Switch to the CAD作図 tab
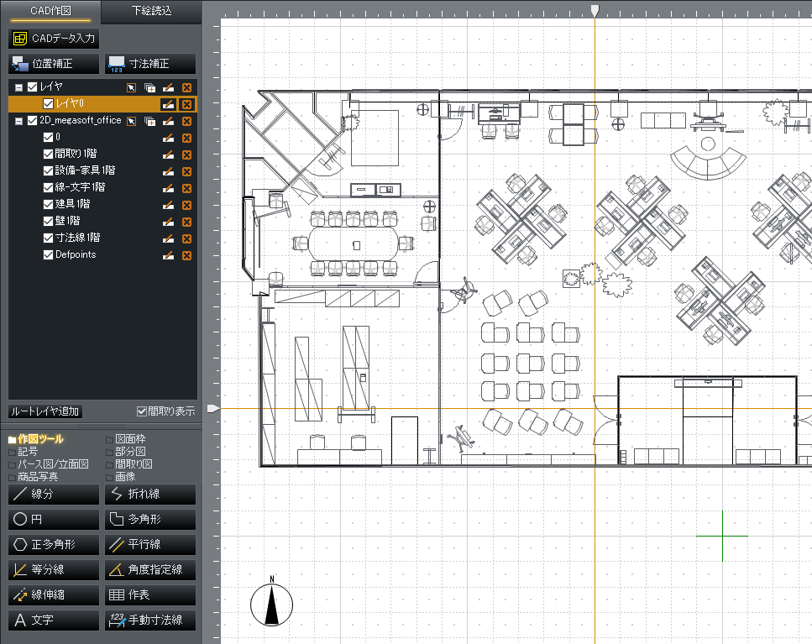The image size is (812, 644). [x=50, y=11]
